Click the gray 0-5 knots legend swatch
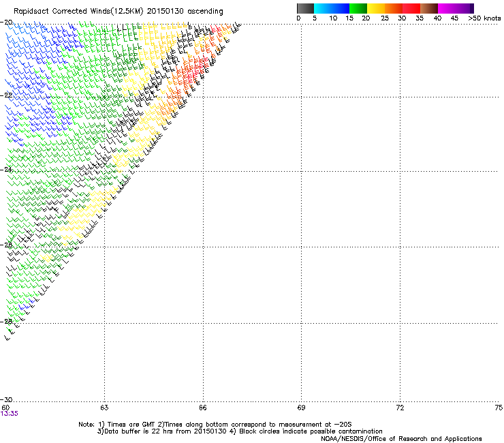This screenshot has width=504, height=443. tap(305, 8)
